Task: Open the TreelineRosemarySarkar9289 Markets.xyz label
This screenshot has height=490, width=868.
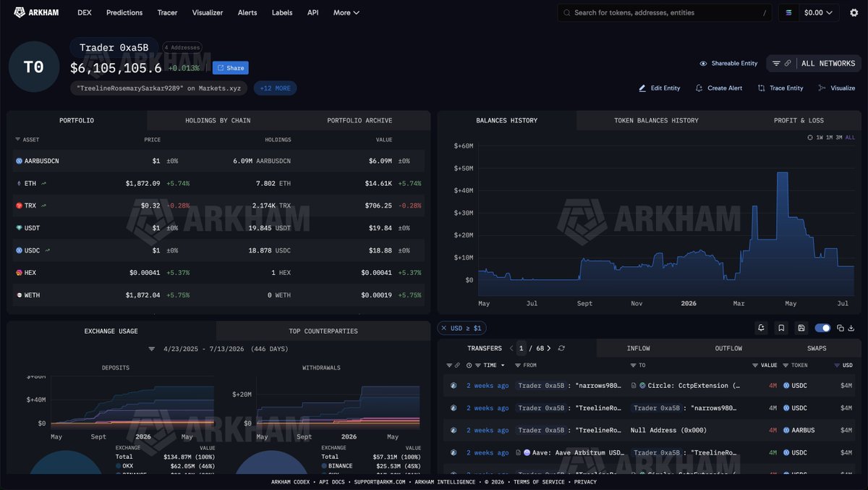Action: [158, 88]
